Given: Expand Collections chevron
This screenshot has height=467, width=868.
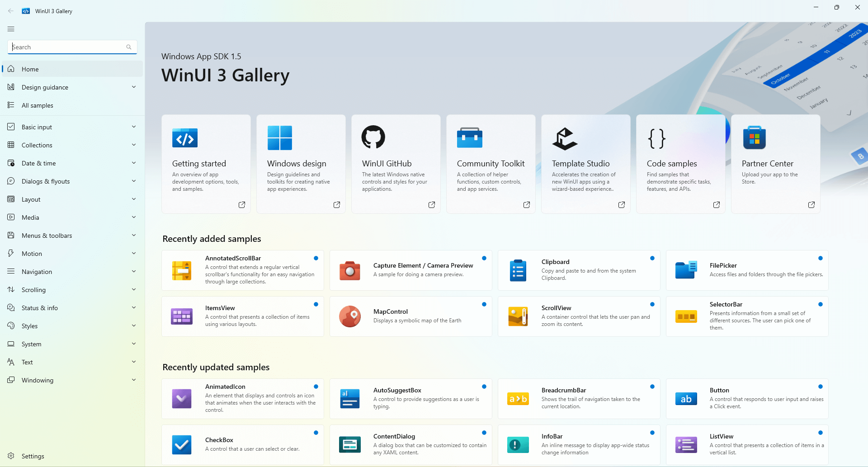Looking at the screenshot, I should click(134, 145).
